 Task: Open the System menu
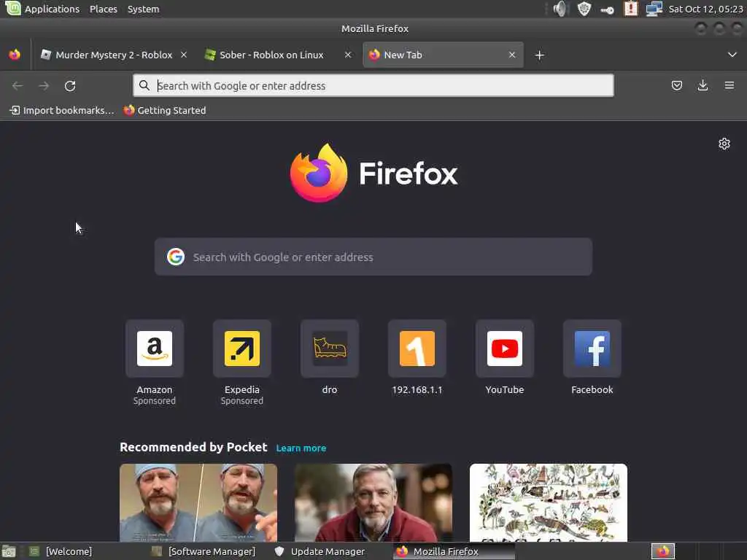(144, 9)
